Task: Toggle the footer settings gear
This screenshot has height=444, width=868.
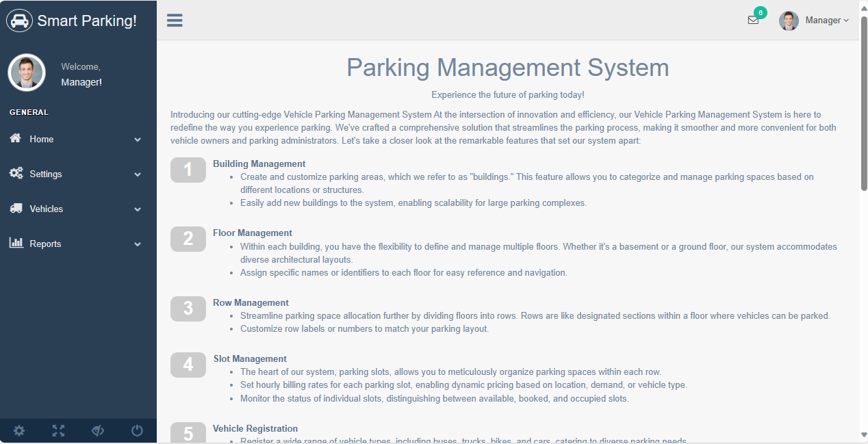Action: click(19, 430)
